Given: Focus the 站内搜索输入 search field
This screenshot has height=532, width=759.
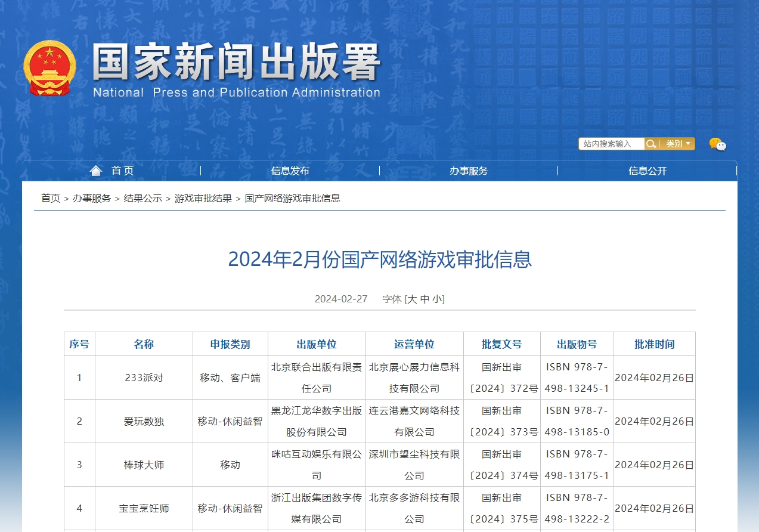Looking at the screenshot, I should [611, 144].
